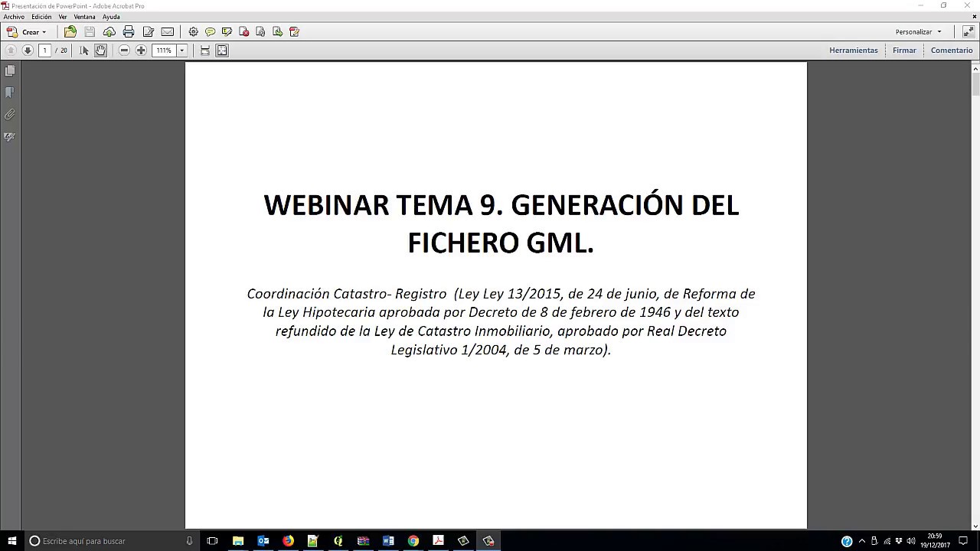Switch to read mode icon at top right

[x=967, y=31]
